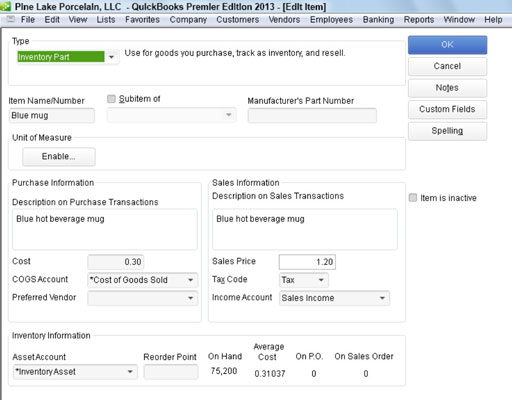Click the OK button
This screenshot has width=512, height=400.
(447, 45)
